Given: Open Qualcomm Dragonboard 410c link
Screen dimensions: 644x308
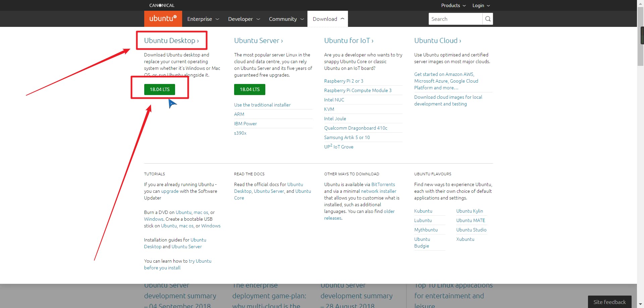Looking at the screenshot, I should [356, 128].
